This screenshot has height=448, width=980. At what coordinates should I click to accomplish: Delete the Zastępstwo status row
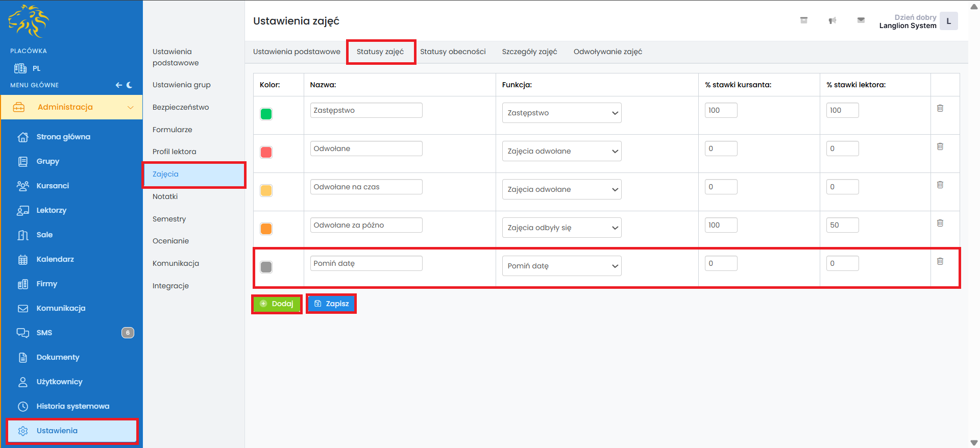[x=940, y=108]
